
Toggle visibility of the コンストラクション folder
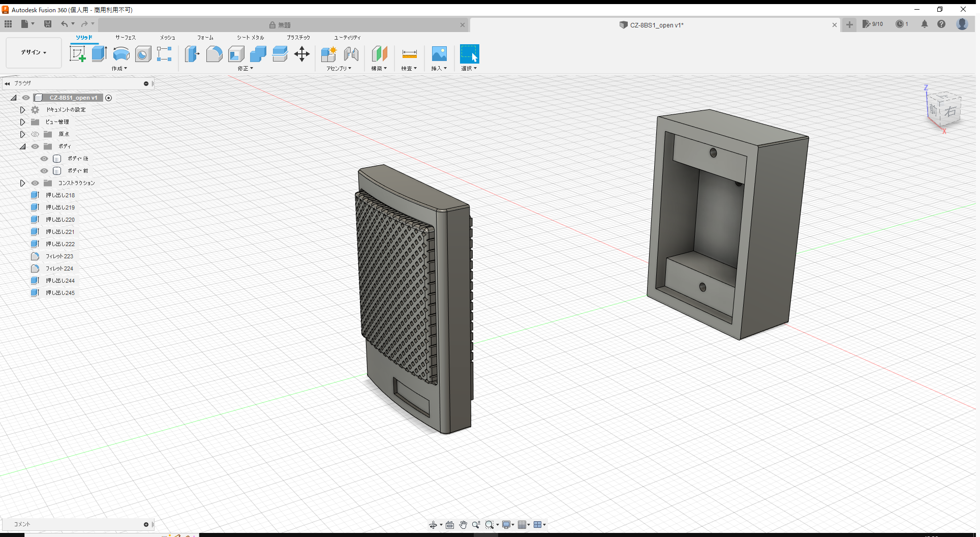tap(35, 183)
